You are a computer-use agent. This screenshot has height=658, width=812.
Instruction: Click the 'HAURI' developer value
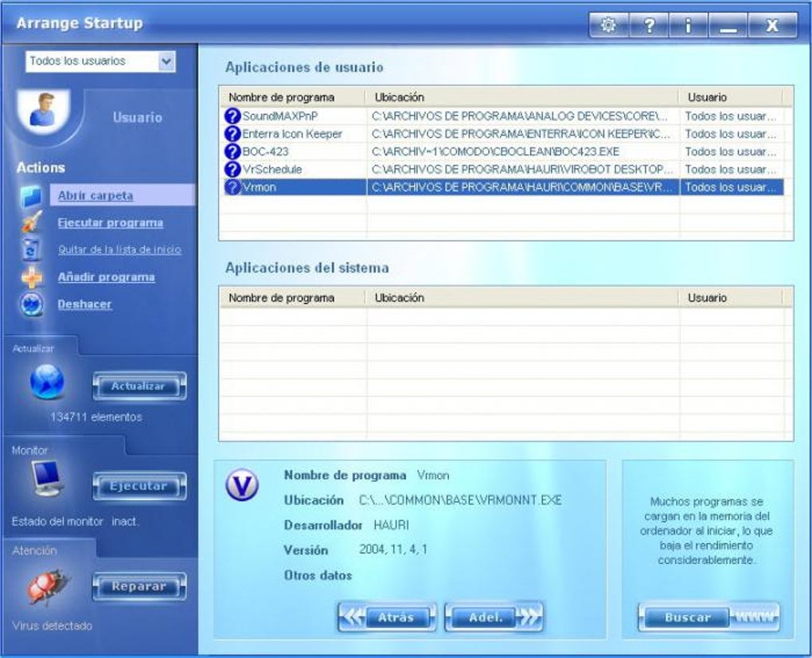(x=391, y=525)
